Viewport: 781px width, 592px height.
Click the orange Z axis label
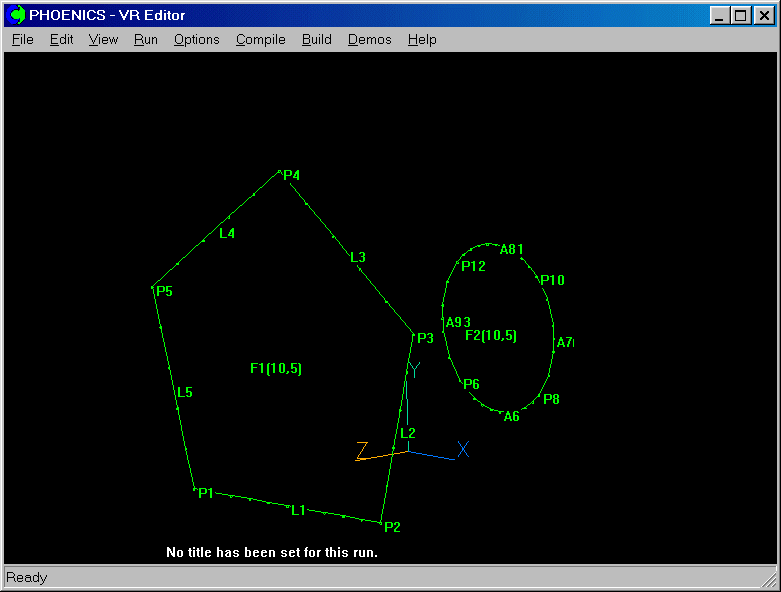[x=362, y=451]
